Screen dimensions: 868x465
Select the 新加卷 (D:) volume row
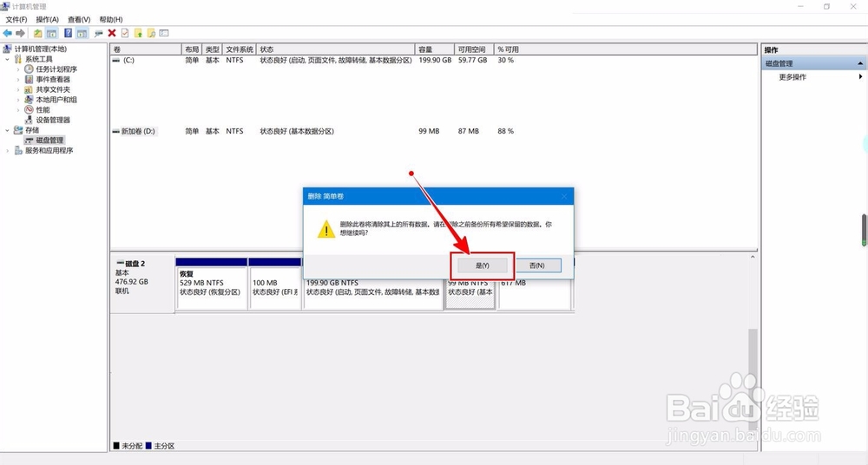pos(433,131)
